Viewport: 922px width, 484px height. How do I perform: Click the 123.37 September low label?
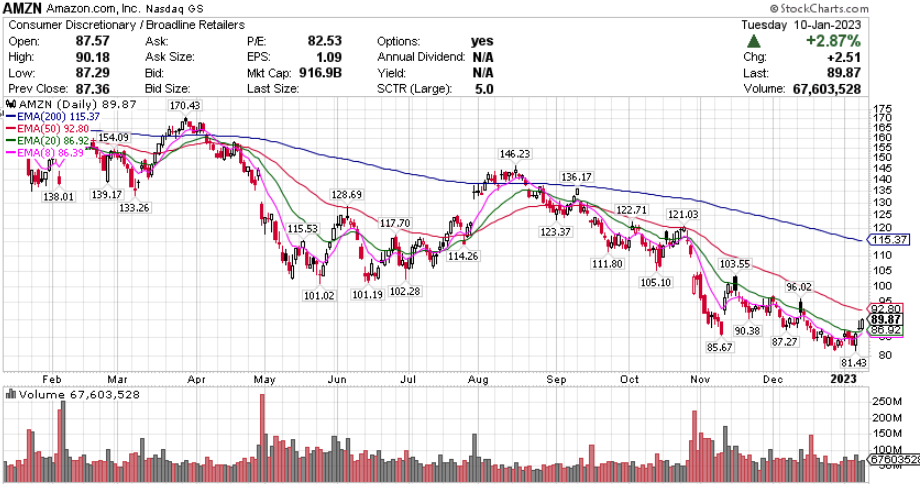[x=555, y=232]
